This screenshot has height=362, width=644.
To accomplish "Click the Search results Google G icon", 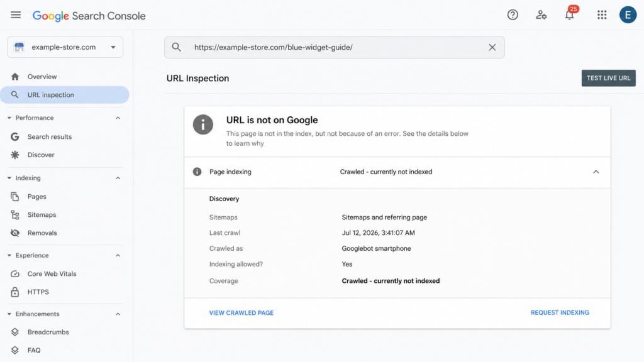I will coord(15,136).
